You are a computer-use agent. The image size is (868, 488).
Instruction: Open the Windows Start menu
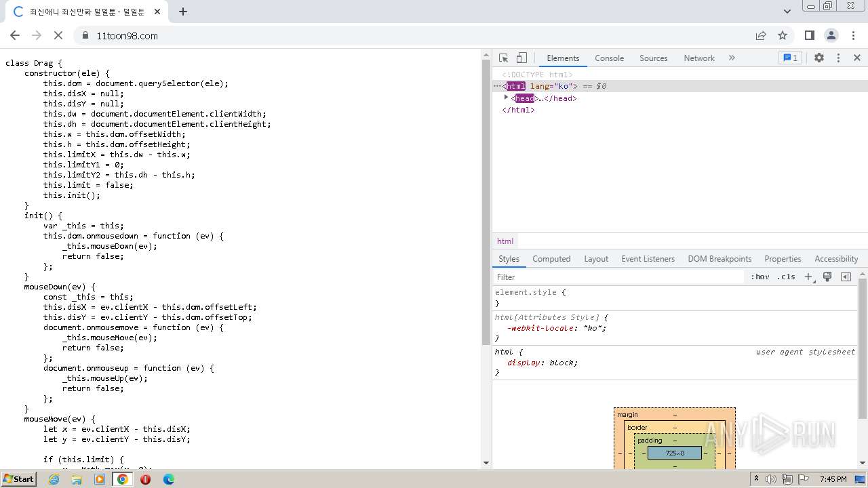[19, 479]
